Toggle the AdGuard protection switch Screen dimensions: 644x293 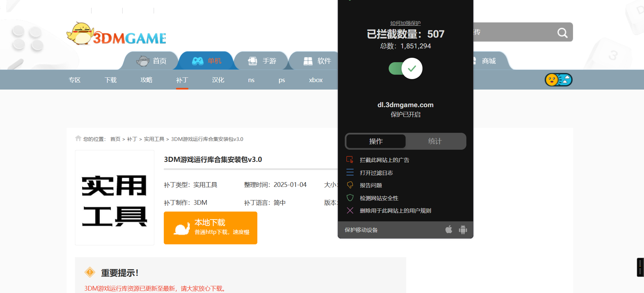click(405, 68)
